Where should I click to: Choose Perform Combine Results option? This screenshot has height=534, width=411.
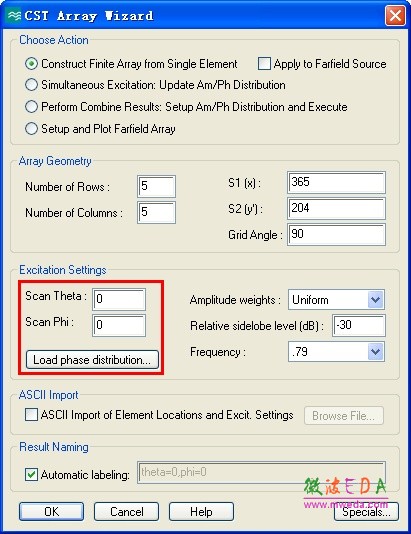click(x=31, y=107)
